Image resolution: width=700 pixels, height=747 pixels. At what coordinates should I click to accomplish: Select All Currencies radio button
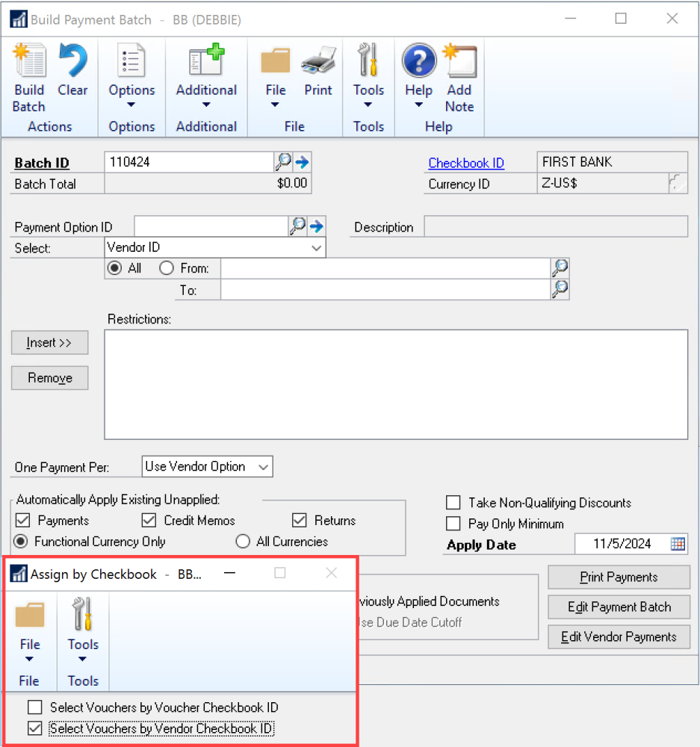pyautogui.click(x=243, y=541)
